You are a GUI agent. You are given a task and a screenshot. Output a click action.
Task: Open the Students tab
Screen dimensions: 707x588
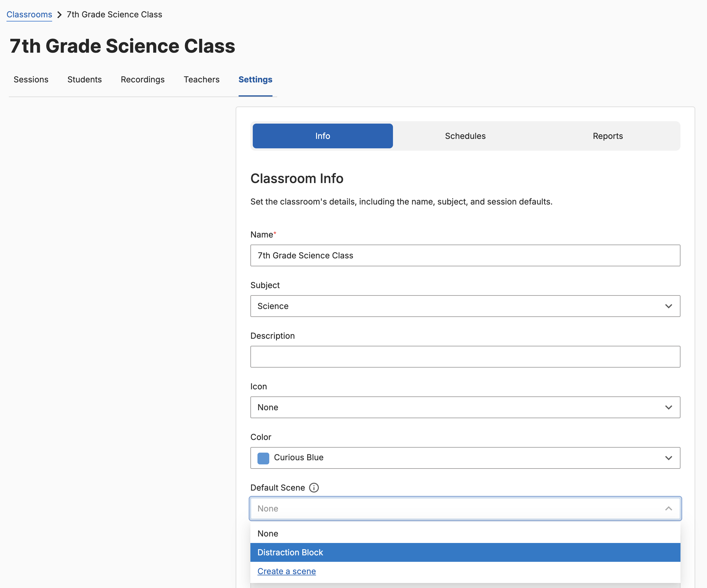(x=85, y=80)
